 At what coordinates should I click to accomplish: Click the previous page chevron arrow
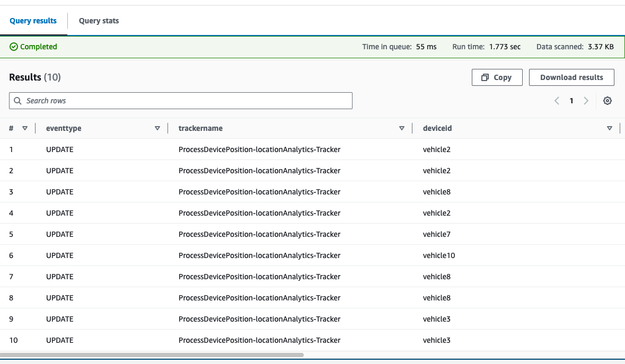click(x=557, y=101)
